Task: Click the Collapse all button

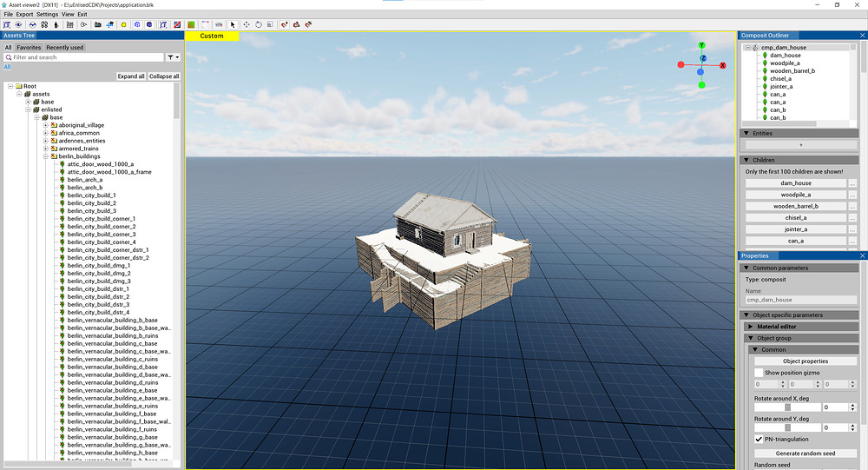Action: point(164,76)
